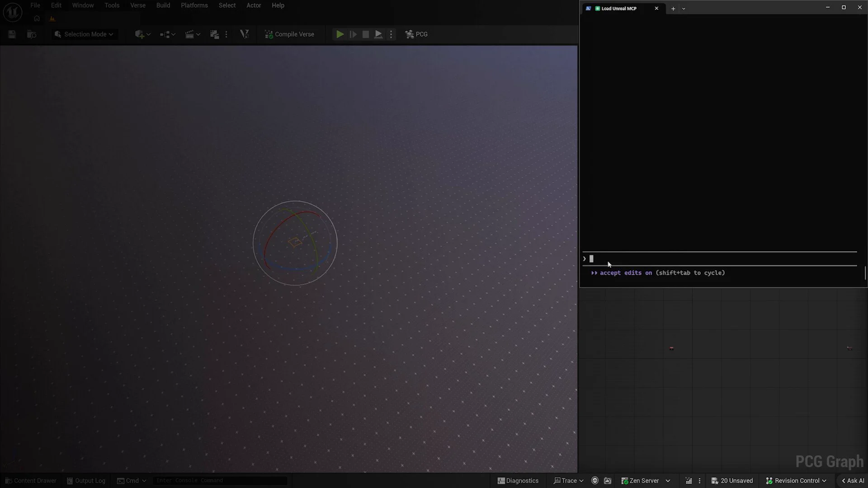Expand the cinematics dropdown arrow
Screen dimensions: 868x488
click(x=198, y=34)
